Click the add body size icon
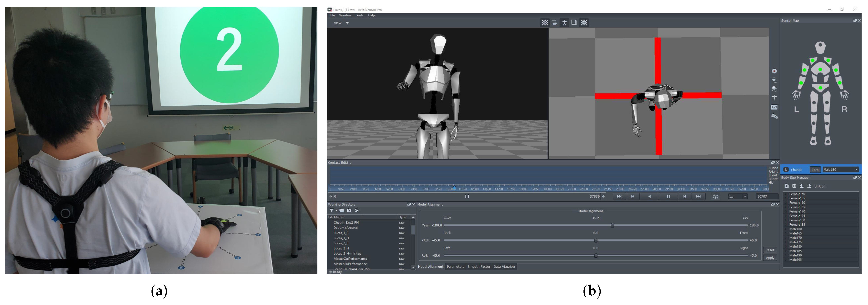 [787, 186]
